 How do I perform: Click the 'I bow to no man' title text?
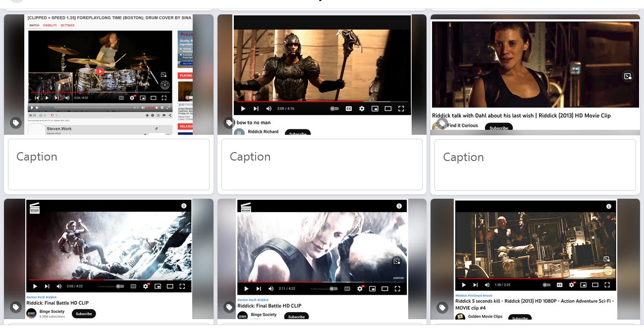tap(253, 122)
